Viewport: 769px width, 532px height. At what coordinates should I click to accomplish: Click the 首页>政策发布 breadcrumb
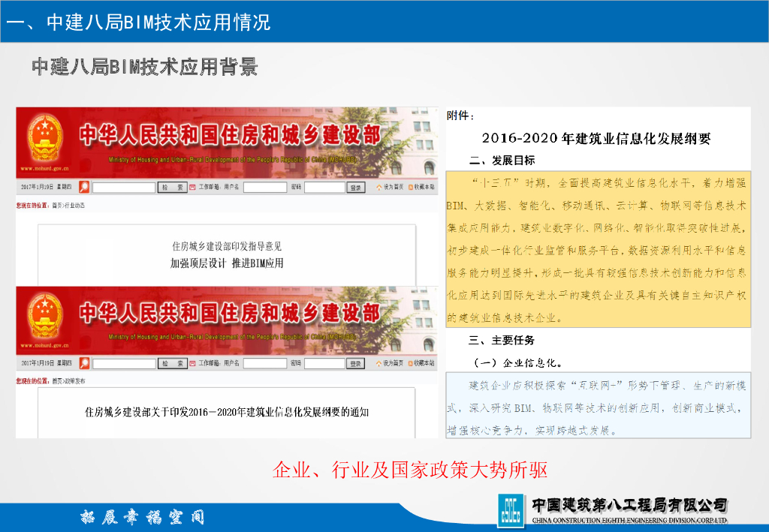(x=68, y=380)
